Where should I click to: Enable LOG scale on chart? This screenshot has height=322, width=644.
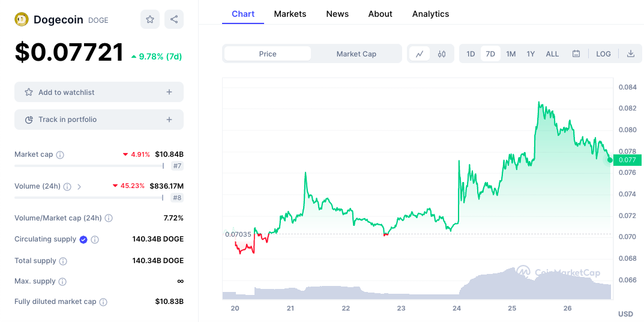[x=603, y=54]
